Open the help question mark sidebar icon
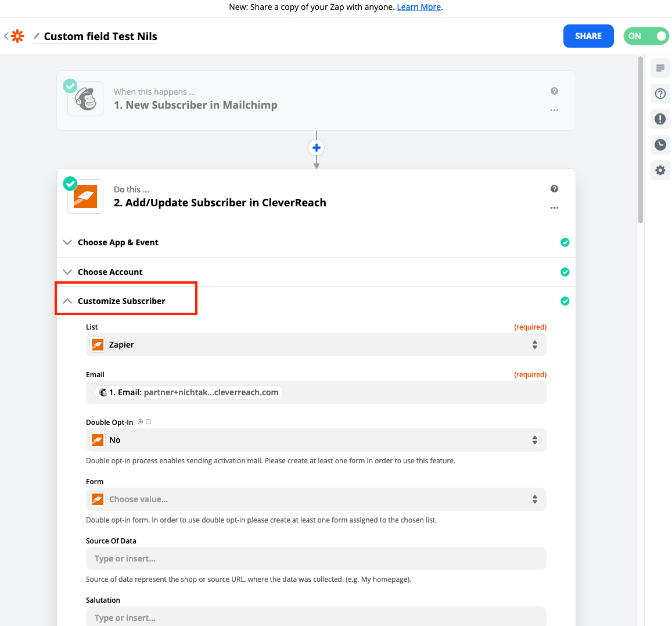The image size is (672, 626). point(660,94)
